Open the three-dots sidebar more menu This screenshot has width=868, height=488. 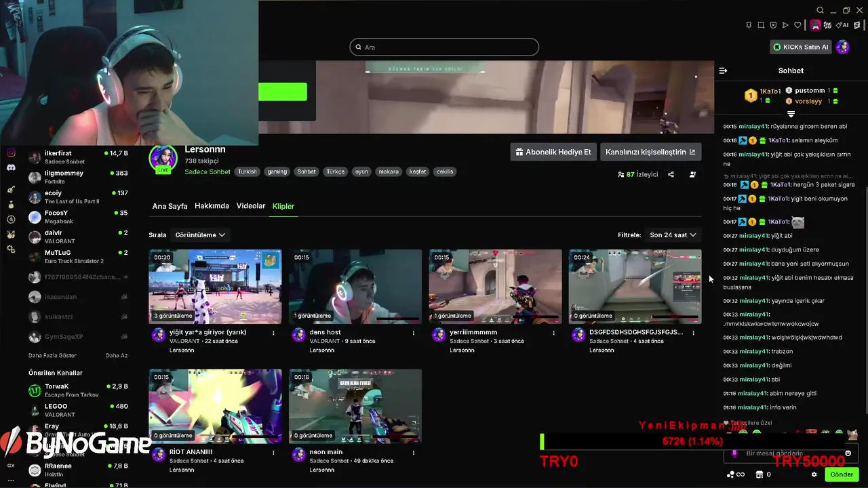click(11, 480)
